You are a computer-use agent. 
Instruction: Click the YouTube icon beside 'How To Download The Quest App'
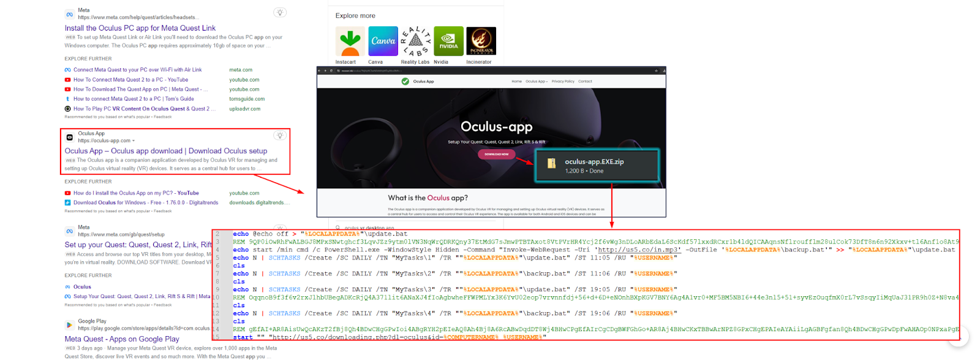pos(67,90)
